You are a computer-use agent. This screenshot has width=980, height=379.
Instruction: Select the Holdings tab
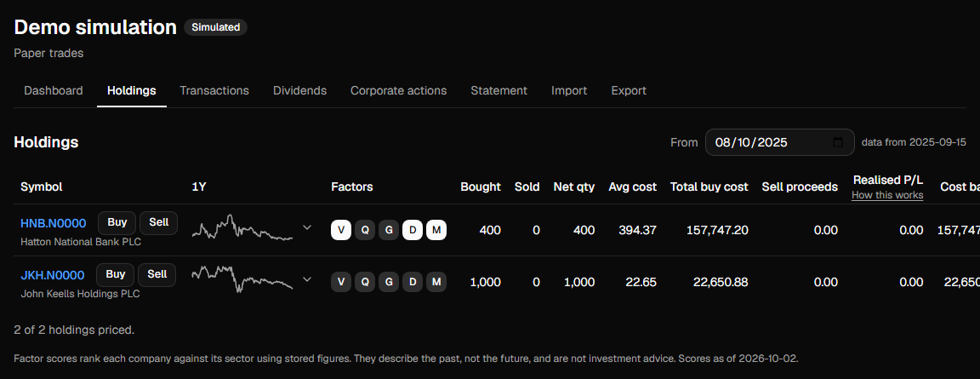(131, 90)
